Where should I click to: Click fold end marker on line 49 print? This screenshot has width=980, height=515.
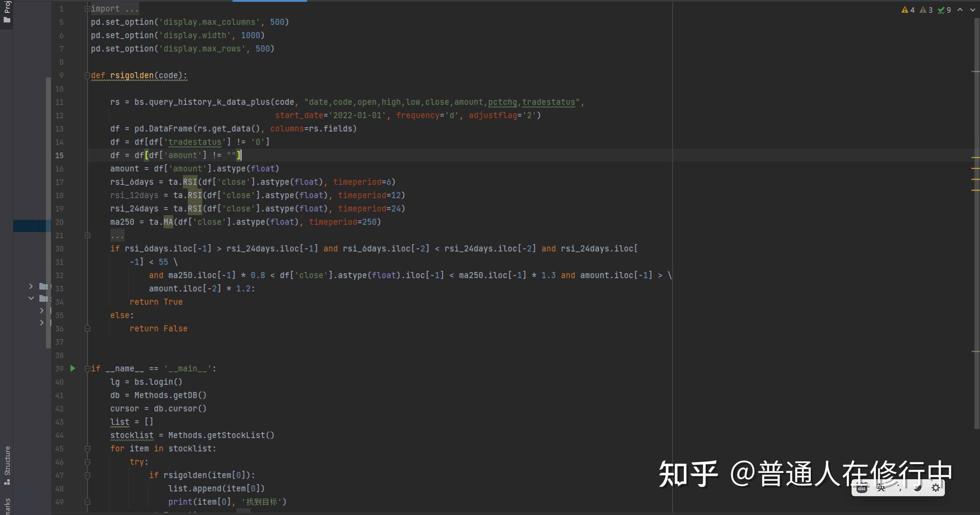pyautogui.click(x=87, y=502)
